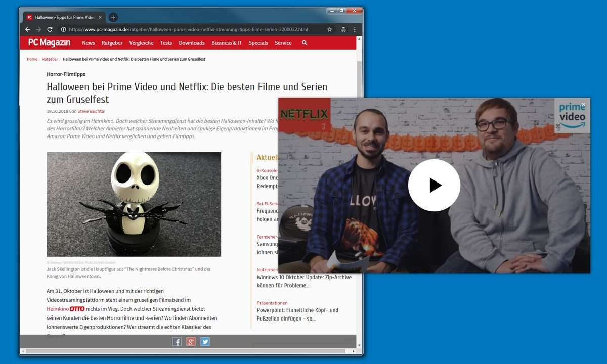
Task: Go back to previous page
Action: pyautogui.click(x=28, y=30)
